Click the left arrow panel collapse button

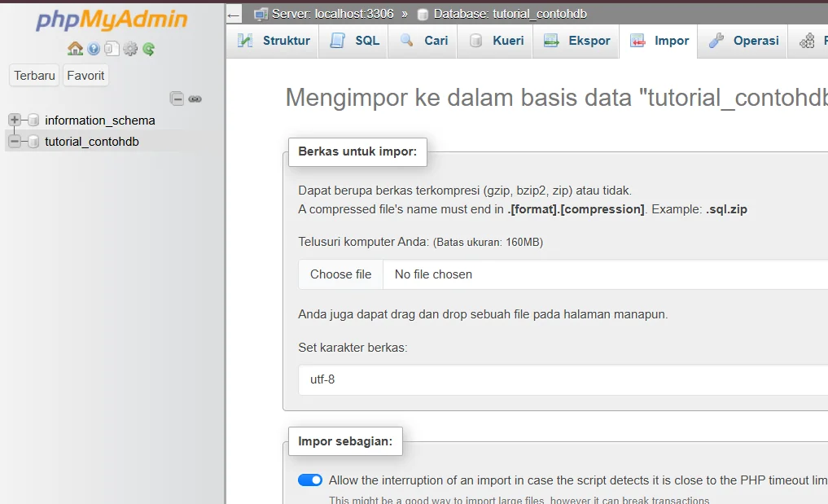point(234,15)
